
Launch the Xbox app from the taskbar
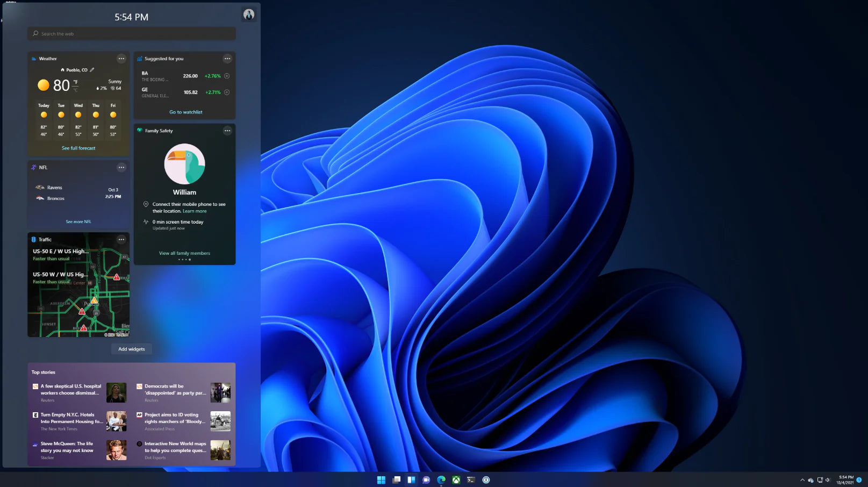pos(456,479)
